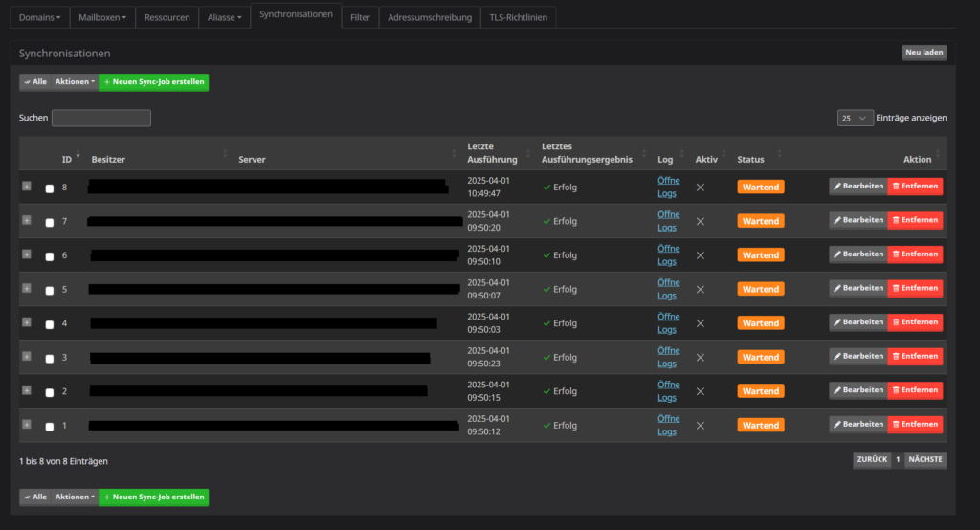Open the Domains dropdown tab
Viewport: 980px width, 530px height.
[x=39, y=17]
